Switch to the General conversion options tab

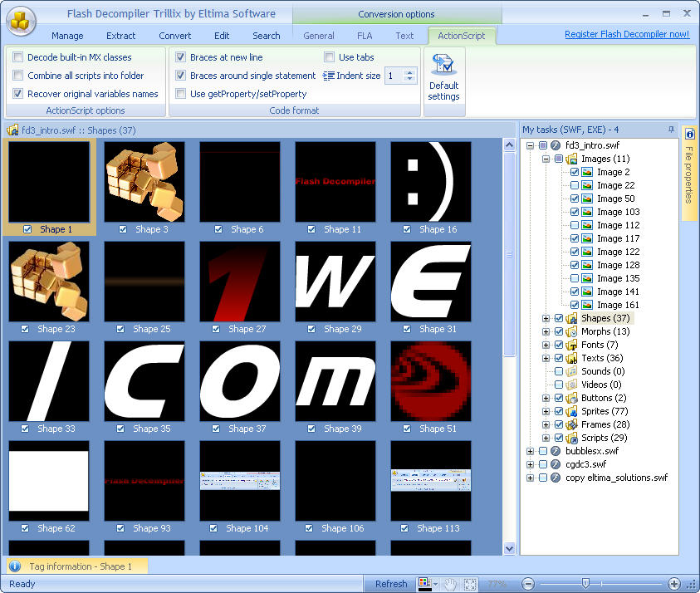point(319,36)
